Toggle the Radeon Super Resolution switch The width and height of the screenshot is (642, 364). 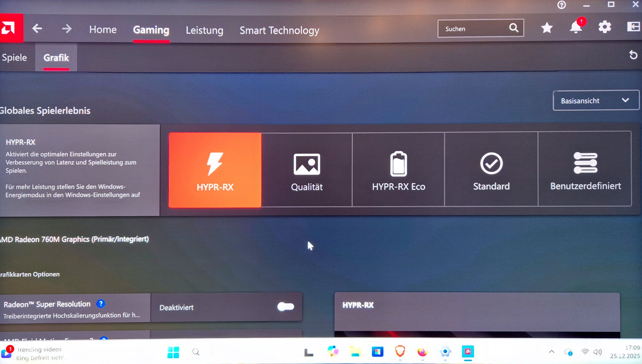pos(286,306)
